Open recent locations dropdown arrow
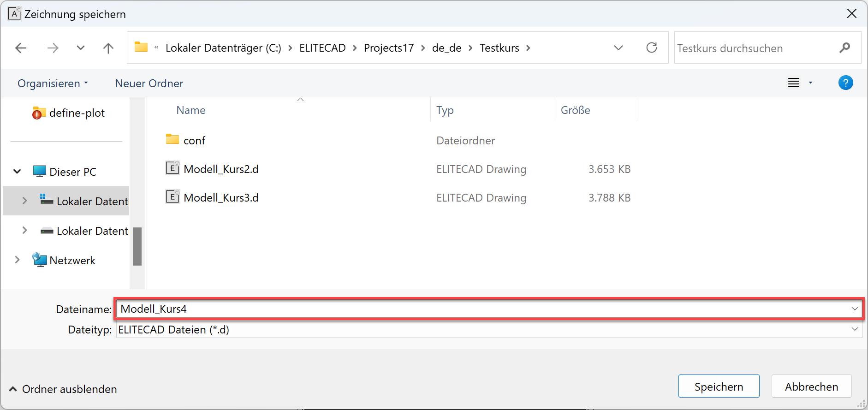The width and height of the screenshot is (868, 410). pos(81,48)
